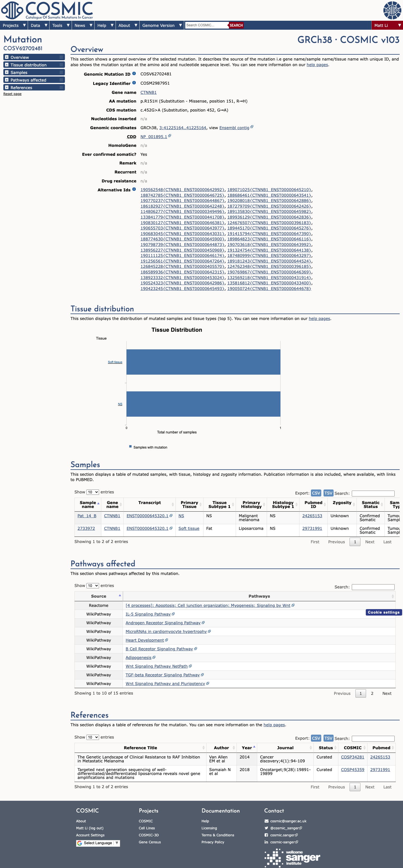403x868 pixels.
Task: Expand the Matt Li account menu
Action: click(387, 25)
